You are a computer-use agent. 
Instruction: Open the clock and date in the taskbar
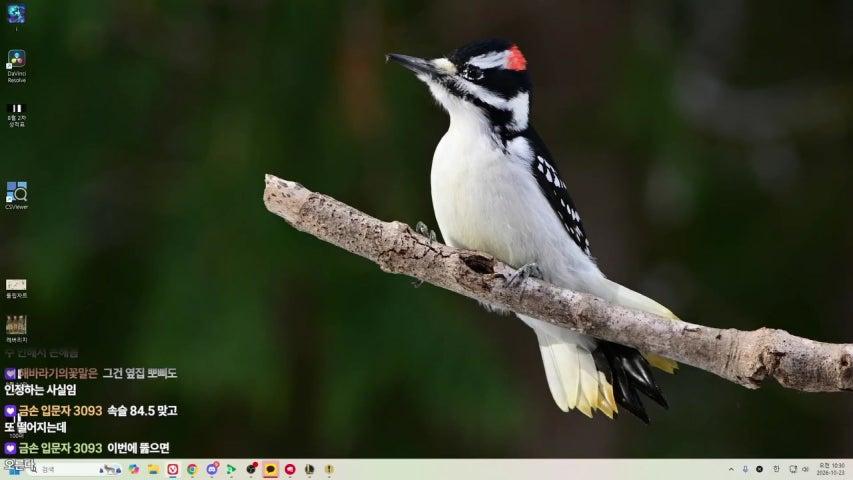[x=832, y=469]
